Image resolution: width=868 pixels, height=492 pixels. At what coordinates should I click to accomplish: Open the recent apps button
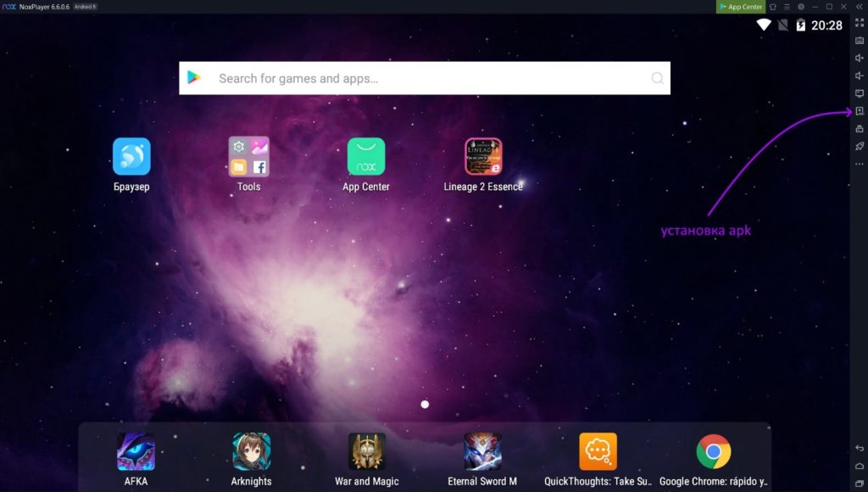[x=859, y=483]
